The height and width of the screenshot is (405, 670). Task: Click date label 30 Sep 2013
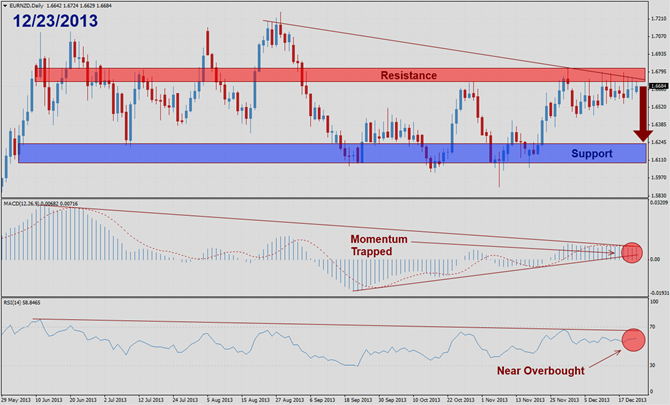[392, 400]
